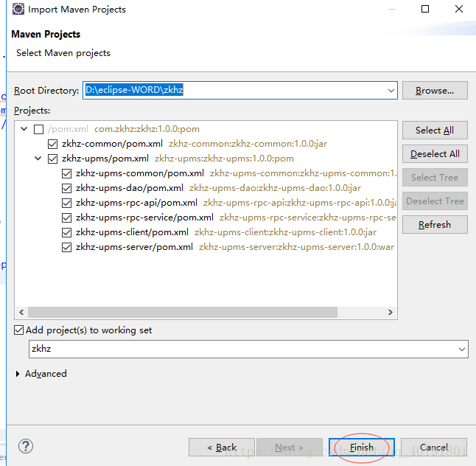Viewport: 476px width, 466px height.
Task: Click the left arrow of horizontal scrollbar
Action: [x=21, y=313]
